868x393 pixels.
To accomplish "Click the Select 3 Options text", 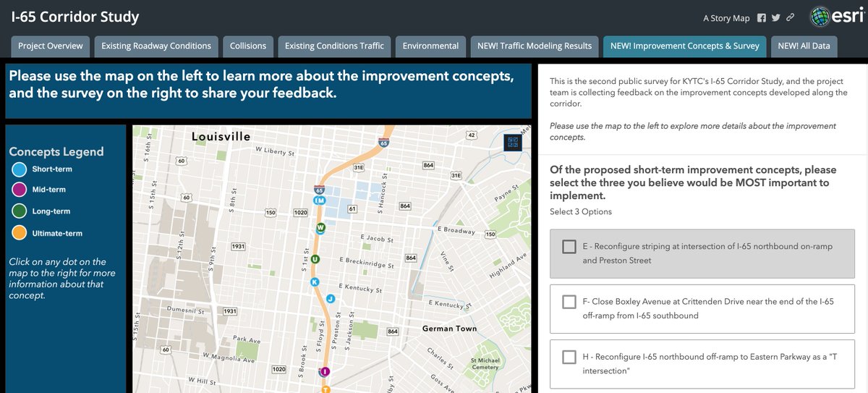I will tap(581, 212).
